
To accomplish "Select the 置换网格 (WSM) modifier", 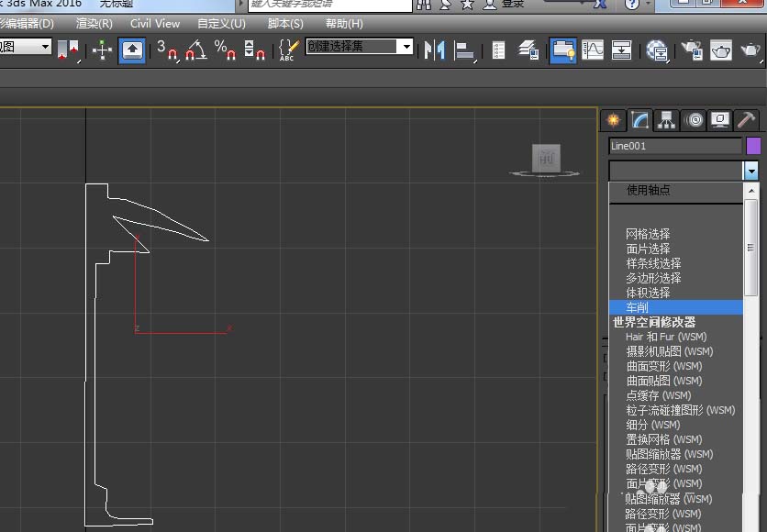I will 664,439.
